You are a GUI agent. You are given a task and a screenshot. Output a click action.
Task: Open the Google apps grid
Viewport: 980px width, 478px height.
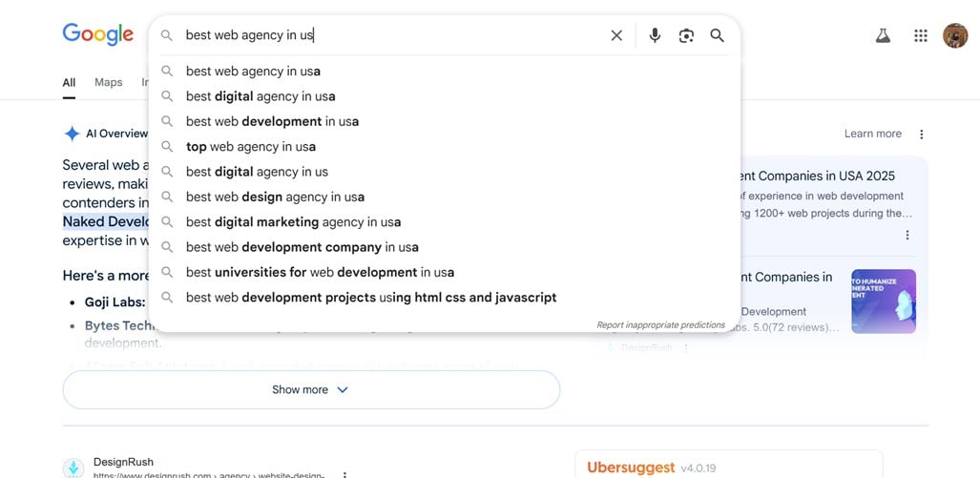(920, 35)
